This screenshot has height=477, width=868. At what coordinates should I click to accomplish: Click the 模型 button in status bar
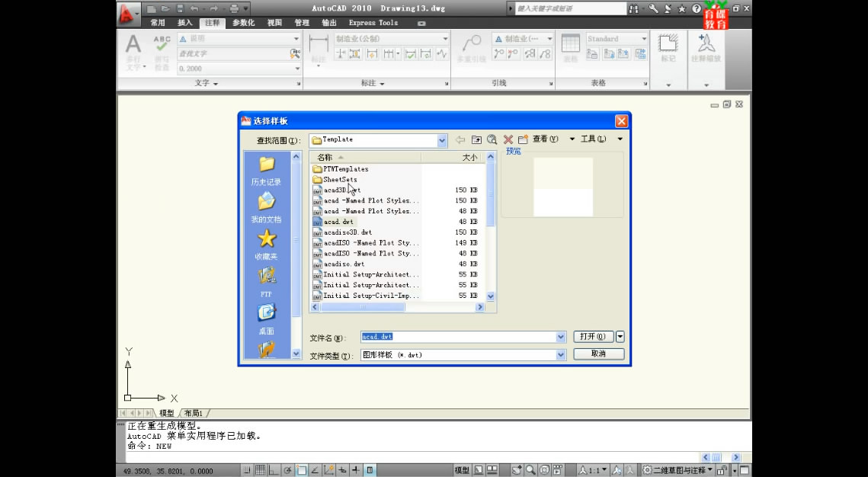(x=462, y=470)
